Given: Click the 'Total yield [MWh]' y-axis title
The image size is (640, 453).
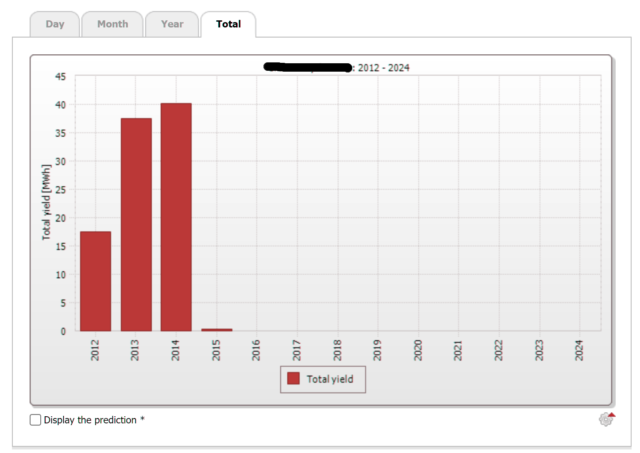Looking at the screenshot, I should point(47,204).
